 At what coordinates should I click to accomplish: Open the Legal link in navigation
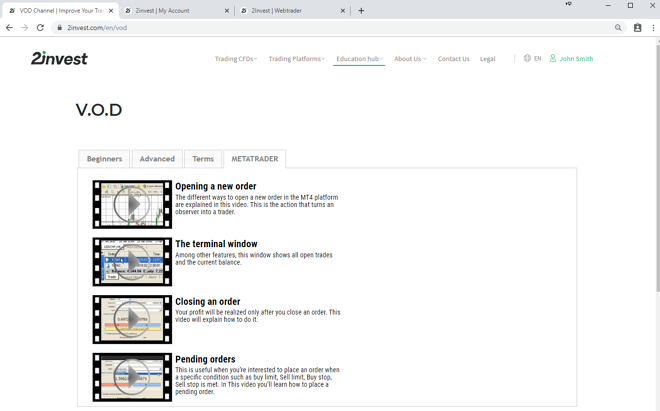[x=487, y=59]
